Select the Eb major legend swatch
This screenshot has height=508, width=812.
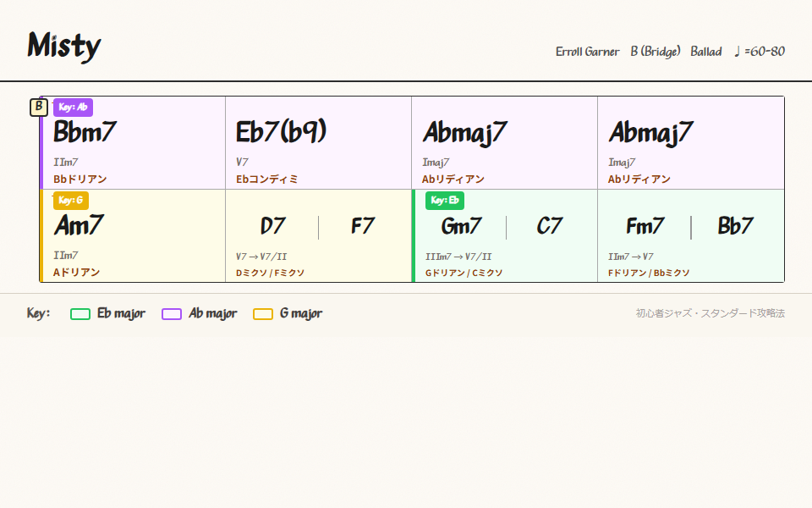(80, 314)
